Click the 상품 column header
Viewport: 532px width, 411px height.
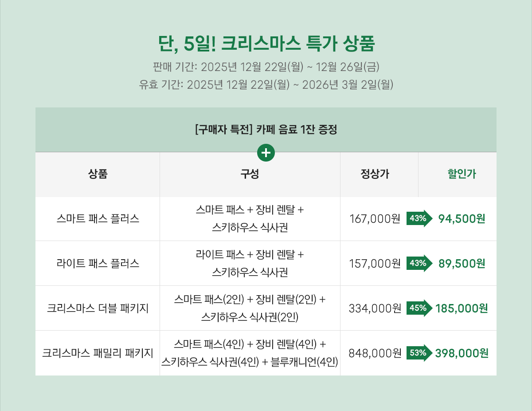click(98, 174)
